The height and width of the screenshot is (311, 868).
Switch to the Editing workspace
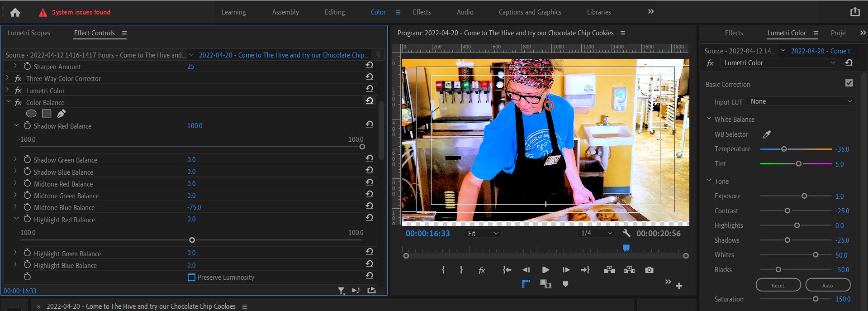[335, 12]
